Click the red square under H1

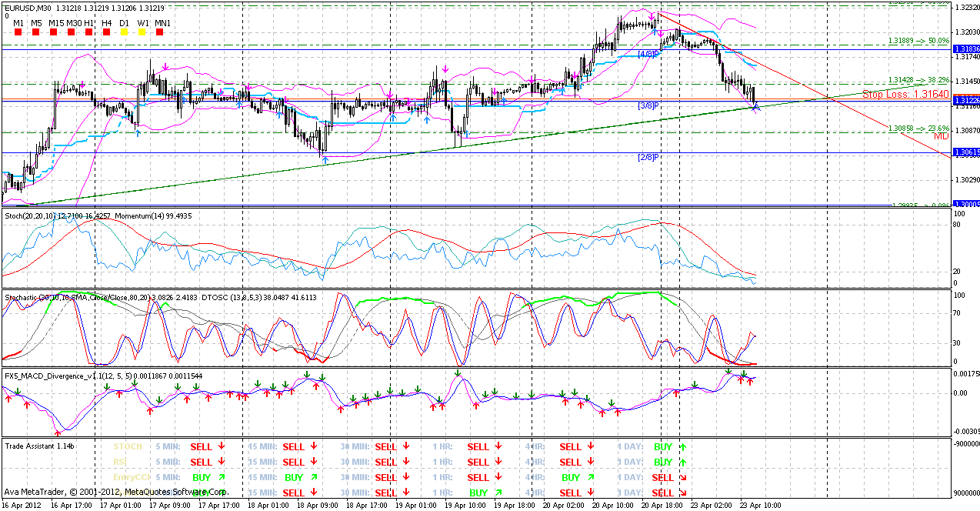click(x=90, y=32)
